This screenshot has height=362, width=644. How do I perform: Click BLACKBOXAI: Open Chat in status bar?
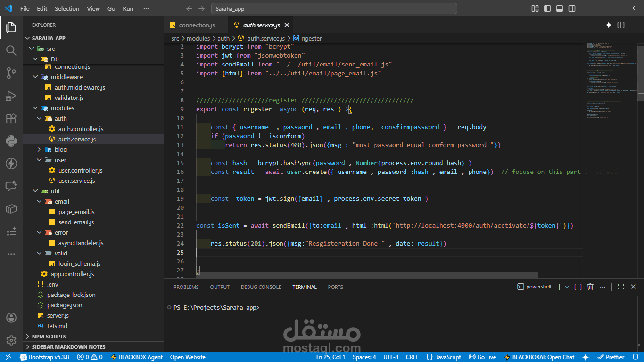point(539,357)
